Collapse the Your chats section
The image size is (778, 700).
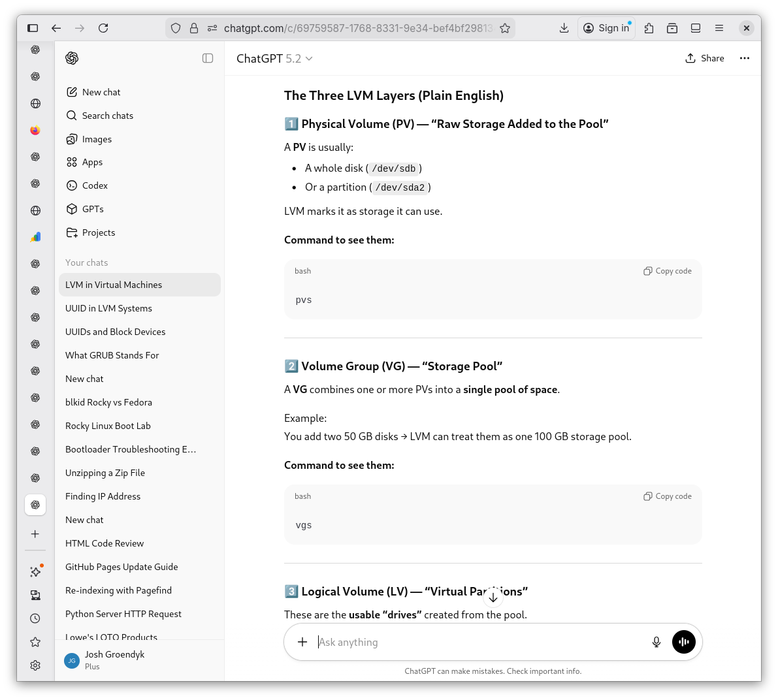pos(87,262)
